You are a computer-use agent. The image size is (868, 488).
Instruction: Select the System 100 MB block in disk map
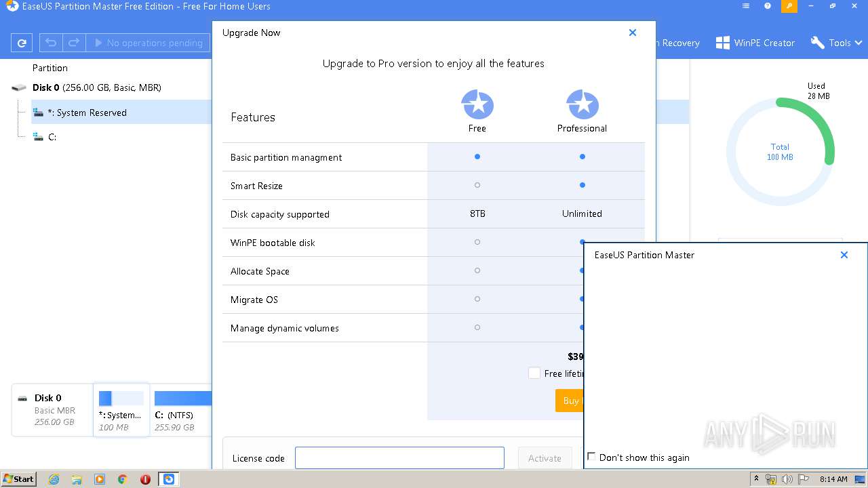121,409
